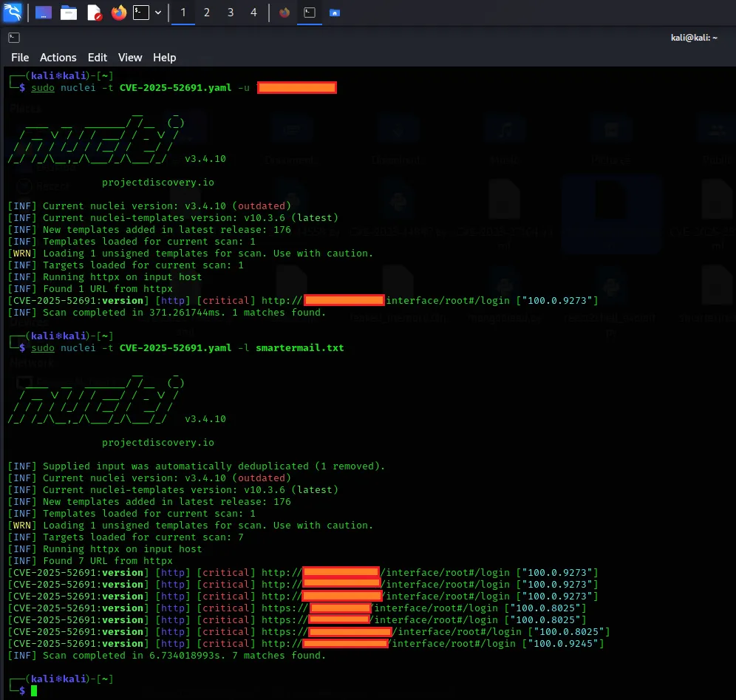Image resolution: width=736 pixels, height=700 pixels.
Task: Expand the terminal launcher dropdown arrow
Action: coord(158,13)
